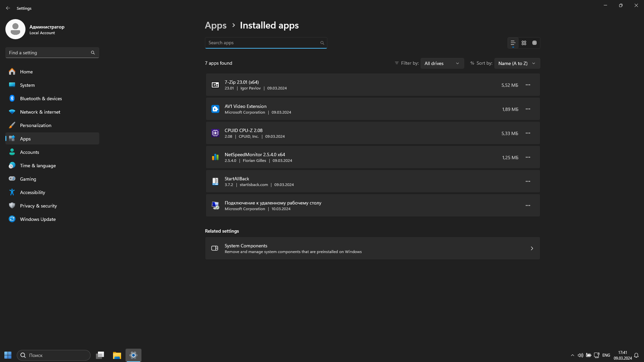
Task: Expand the System Components related setting
Action: tap(372, 248)
